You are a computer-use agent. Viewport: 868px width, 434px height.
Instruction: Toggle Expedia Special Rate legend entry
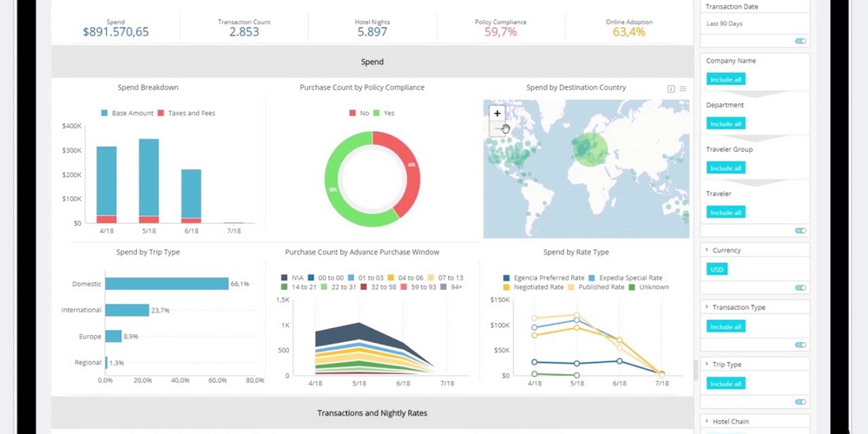tap(626, 278)
